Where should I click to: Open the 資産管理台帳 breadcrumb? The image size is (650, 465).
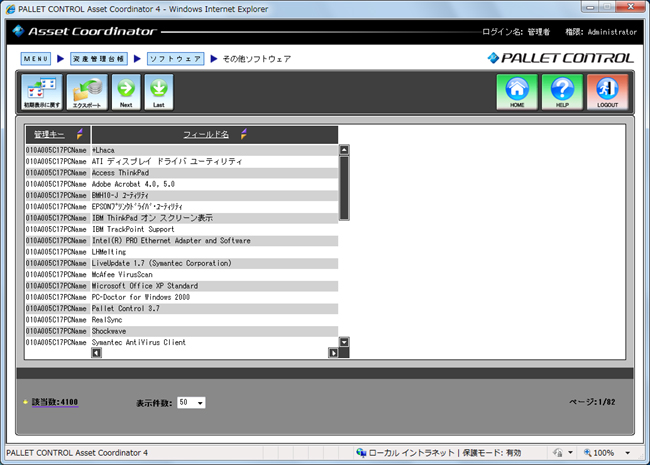click(x=99, y=59)
